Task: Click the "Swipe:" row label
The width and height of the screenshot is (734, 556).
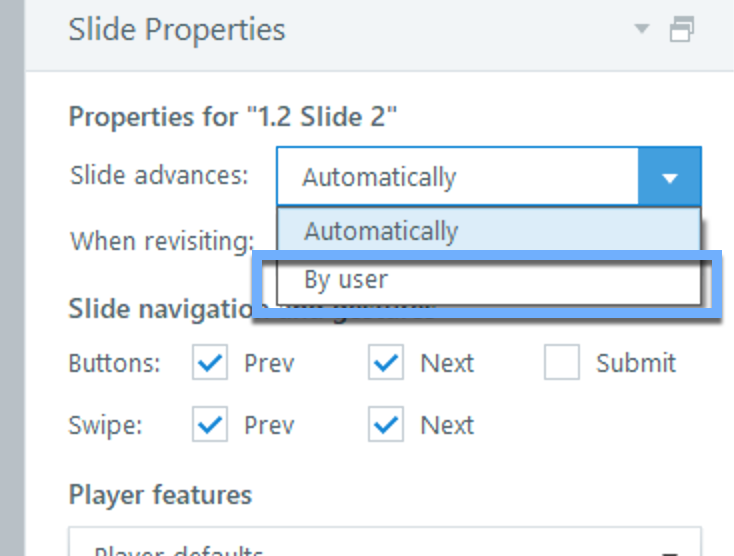Action: click(105, 425)
